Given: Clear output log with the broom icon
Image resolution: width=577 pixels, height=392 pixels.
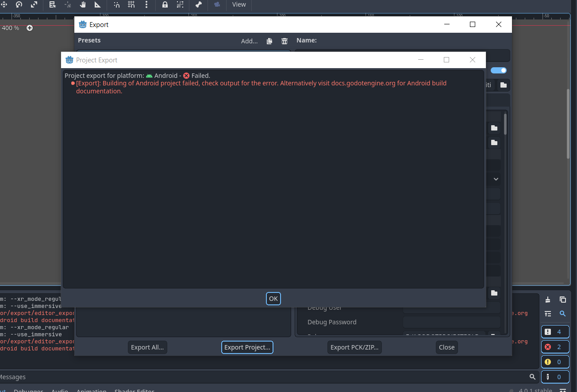Looking at the screenshot, I should click(548, 300).
